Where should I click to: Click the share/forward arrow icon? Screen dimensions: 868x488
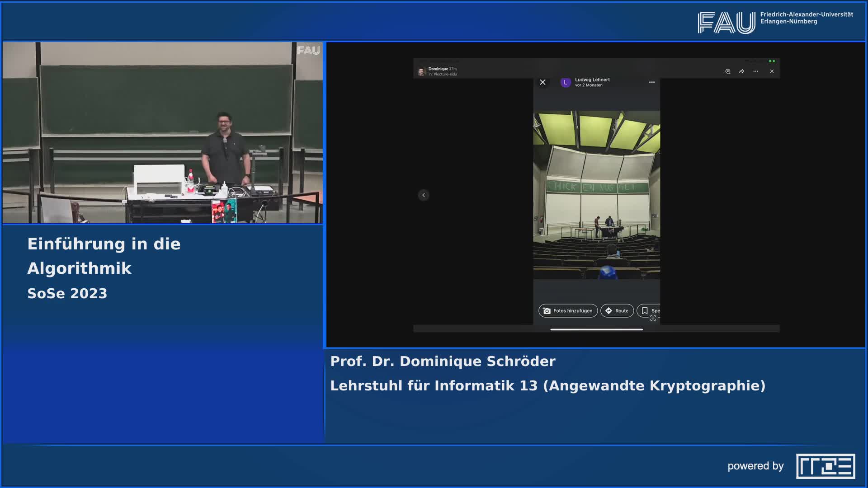click(x=742, y=71)
